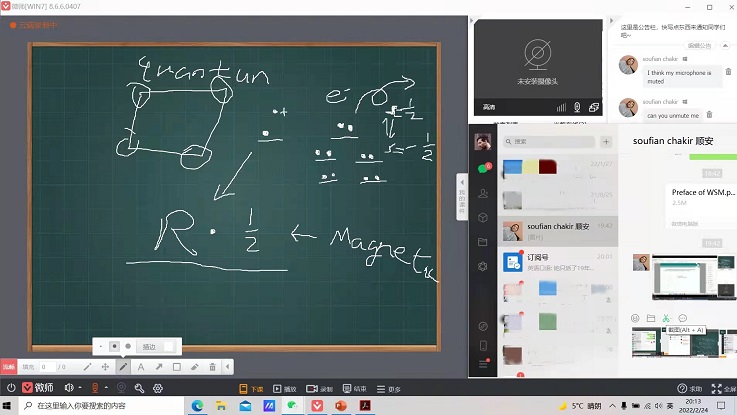Select the pen drawing tool
The image size is (737, 415).
tap(123, 367)
